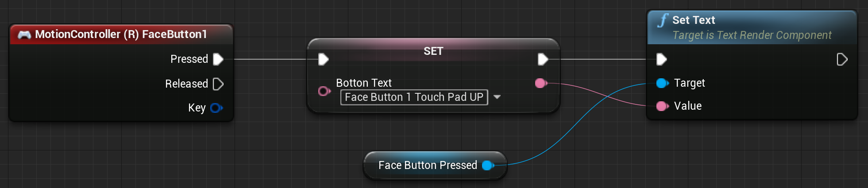Click the SET node input execution pin
This screenshot has width=868, height=188.
[324, 59]
